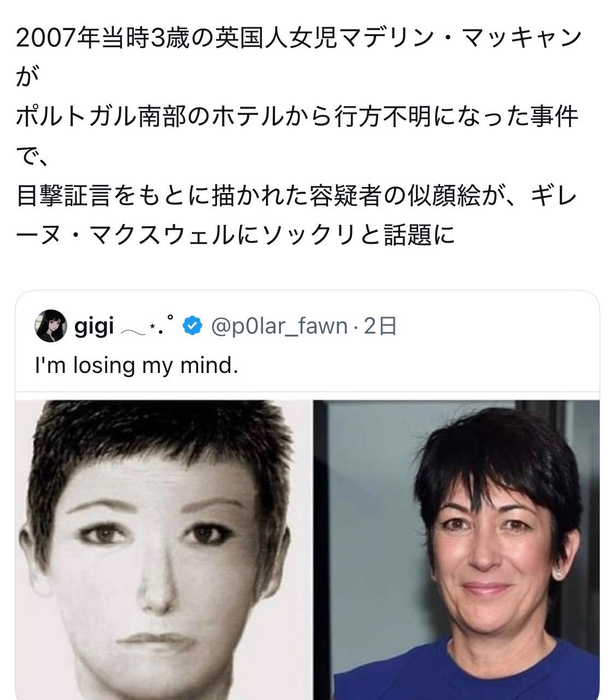
Task: Open the "2日" timestamp link
Action: pos(380,326)
